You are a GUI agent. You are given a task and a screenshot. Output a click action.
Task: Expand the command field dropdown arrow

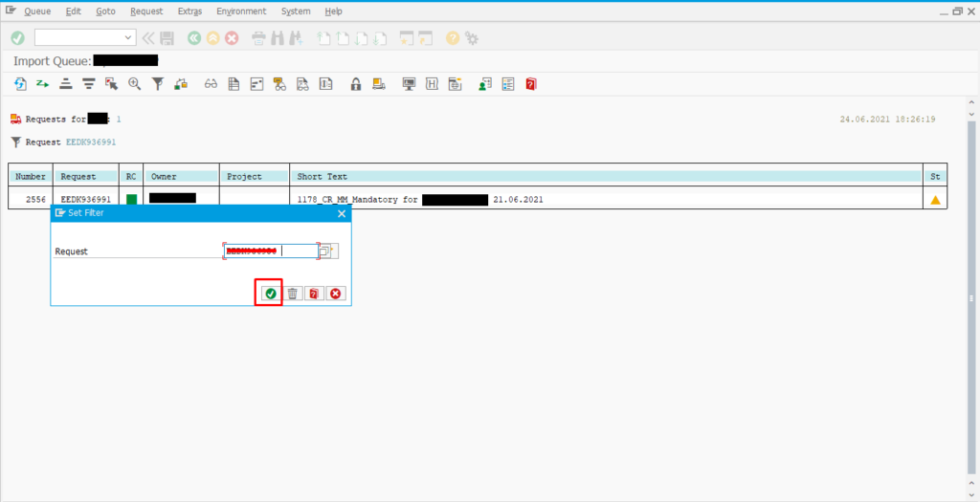pos(129,38)
